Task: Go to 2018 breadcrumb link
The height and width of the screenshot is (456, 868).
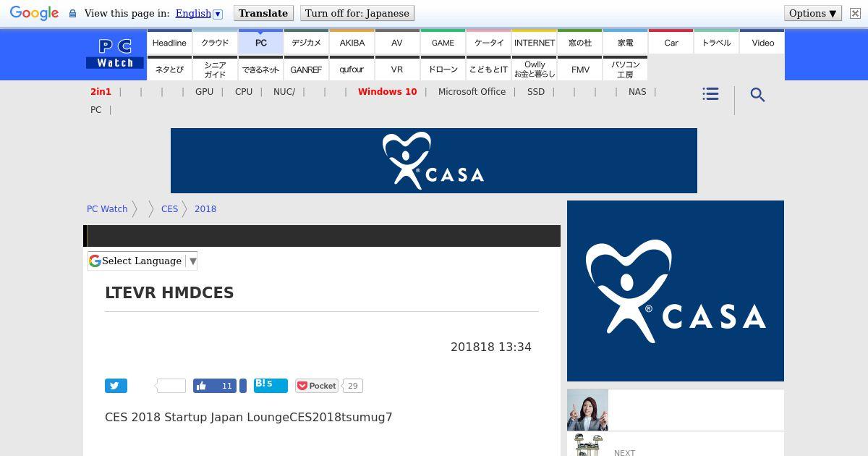Action: [x=205, y=208]
